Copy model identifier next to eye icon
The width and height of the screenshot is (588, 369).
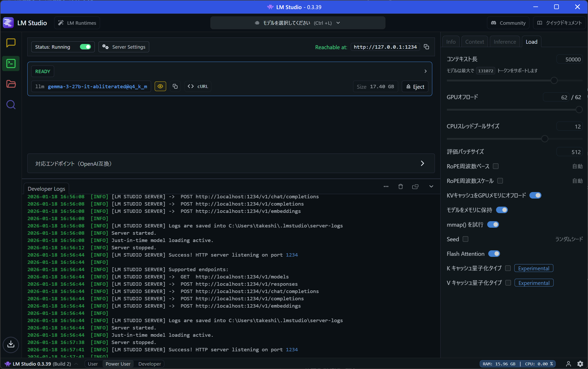175,86
